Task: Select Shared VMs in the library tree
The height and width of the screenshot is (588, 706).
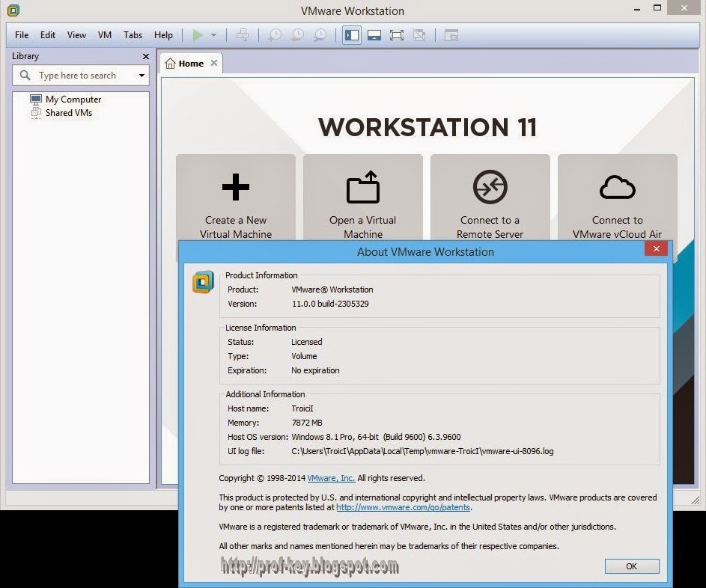Action: click(x=68, y=113)
